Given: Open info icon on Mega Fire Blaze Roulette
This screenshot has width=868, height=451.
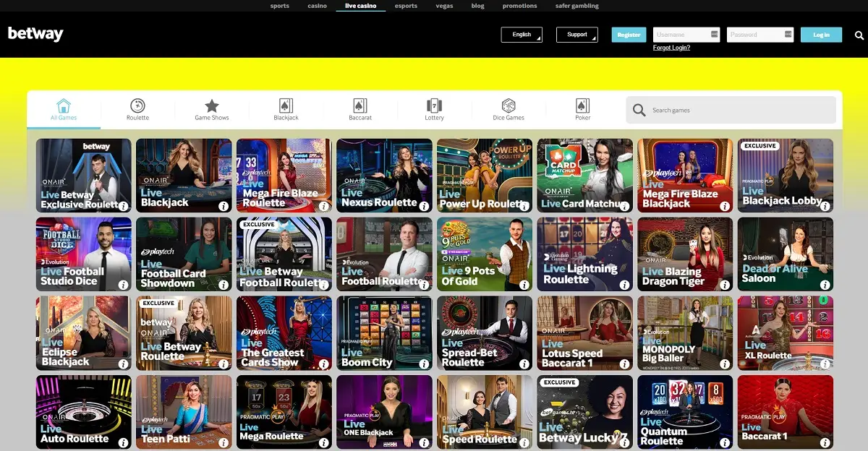Looking at the screenshot, I should click(323, 206).
